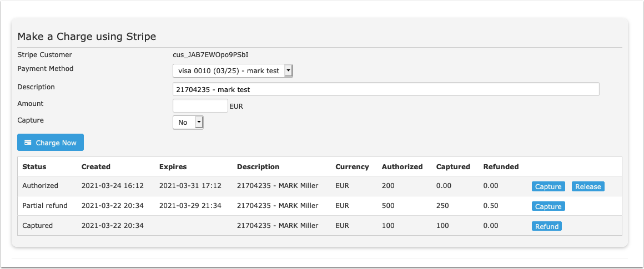Image resolution: width=644 pixels, height=269 pixels.
Task: Click the Refunded column header
Action: point(501,167)
